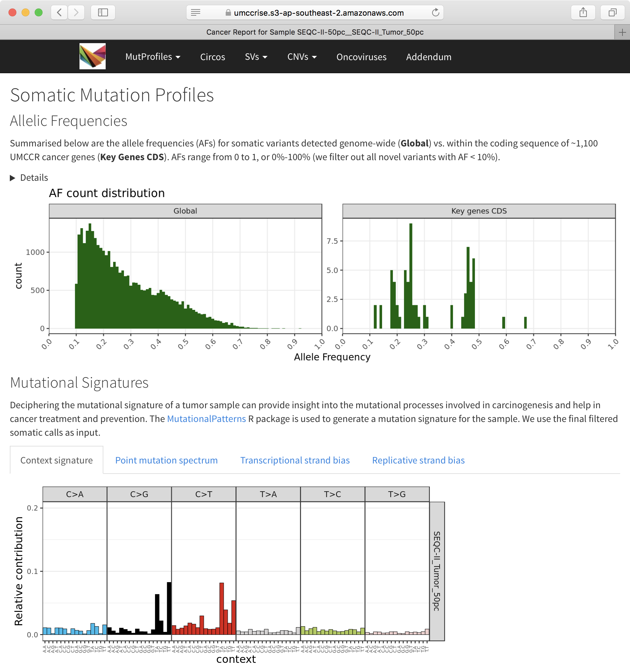Switch to Point mutation spectrum tab
Image resolution: width=630 pixels, height=672 pixels.
(166, 460)
